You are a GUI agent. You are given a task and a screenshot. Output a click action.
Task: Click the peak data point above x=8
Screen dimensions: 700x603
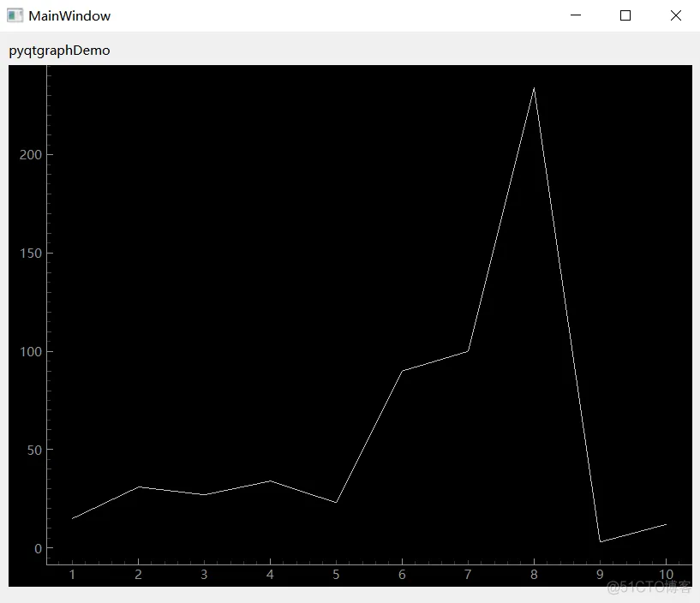534,87
